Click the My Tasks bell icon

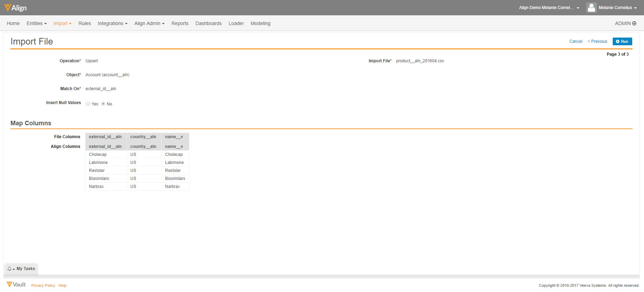(9, 269)
